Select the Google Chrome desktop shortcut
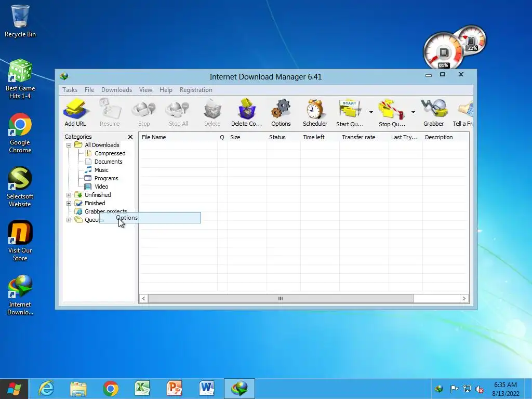The width and height of the screenshot is (532, 399). 20,133
